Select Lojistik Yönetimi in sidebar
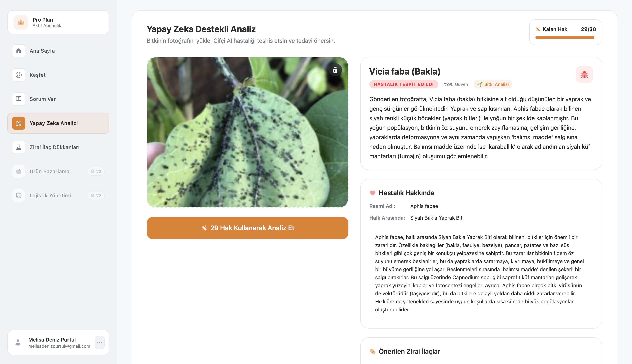The height and width of the screenshot is (364, 632). (x=50, y=196)
